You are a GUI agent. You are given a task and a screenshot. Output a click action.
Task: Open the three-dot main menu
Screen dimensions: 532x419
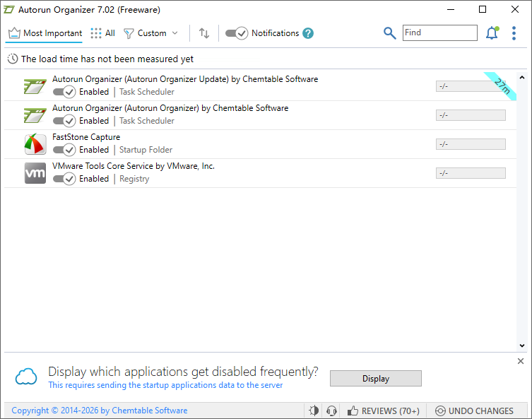514,33
